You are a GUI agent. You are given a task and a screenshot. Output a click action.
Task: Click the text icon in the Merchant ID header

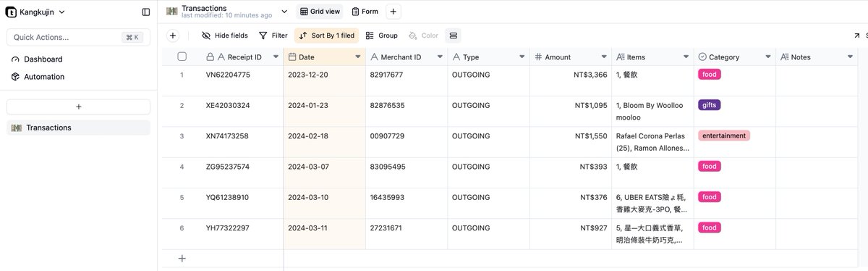click(x=374, y=57)
